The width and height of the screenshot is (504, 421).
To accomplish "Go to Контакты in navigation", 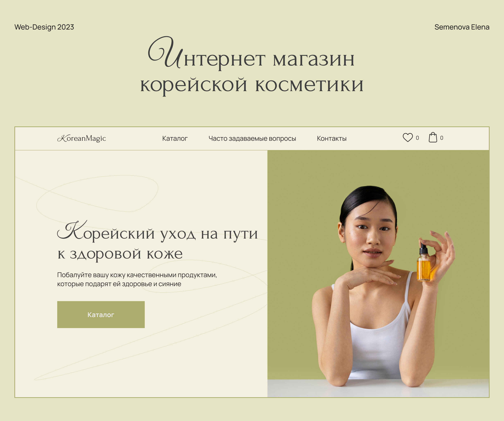I will (332, 138).
